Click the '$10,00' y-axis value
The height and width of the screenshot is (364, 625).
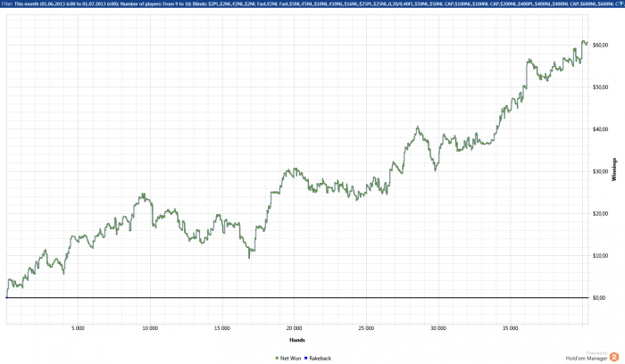pos(600,256)
